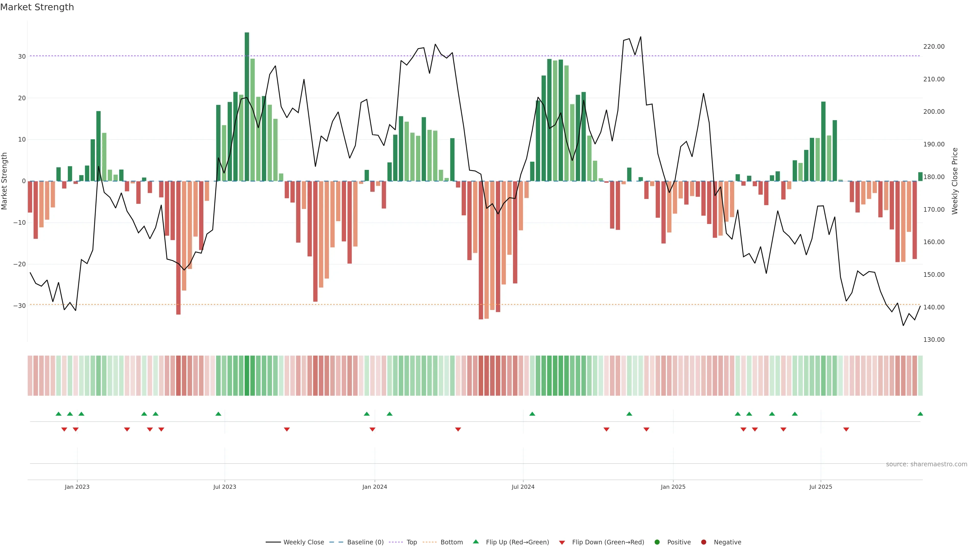The height and width of the screenshot is (551, 980).
Task: Click the Jan 2024 x-axis label
Action: [374, 487]
